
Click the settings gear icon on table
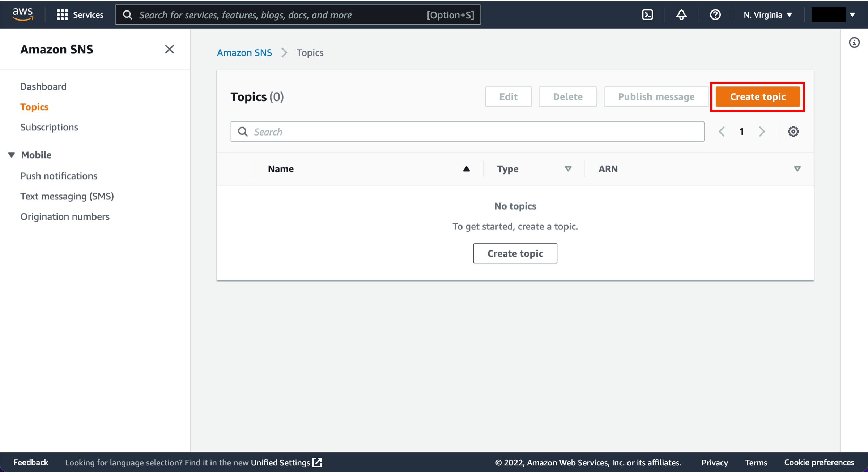[x=793, y=131]
